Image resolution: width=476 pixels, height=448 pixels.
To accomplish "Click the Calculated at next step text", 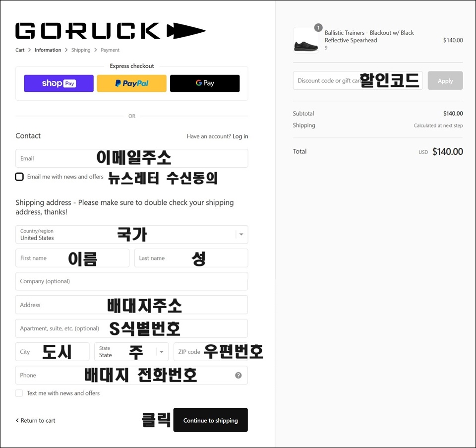I will [x=438, y=126].
